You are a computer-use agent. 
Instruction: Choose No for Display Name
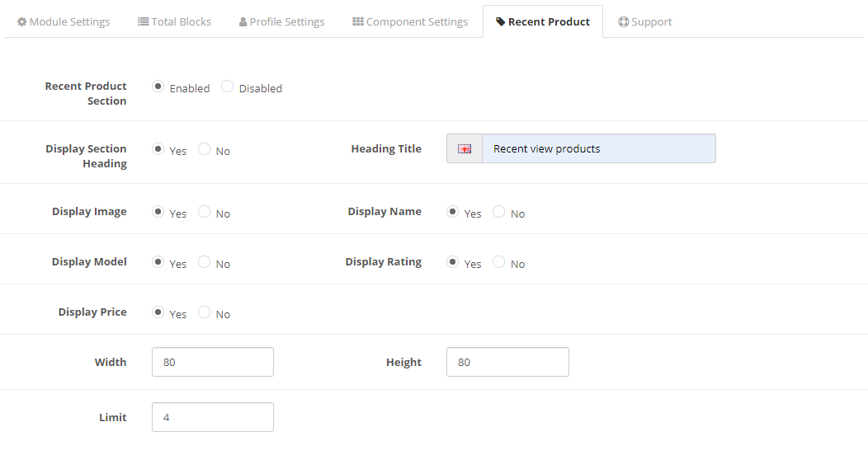click(499, 213)
